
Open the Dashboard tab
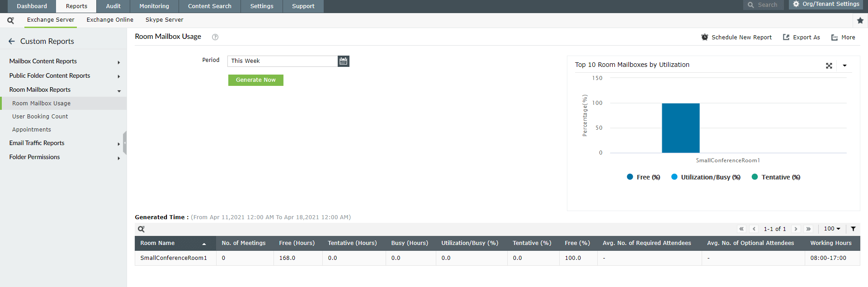coord(32,6)
